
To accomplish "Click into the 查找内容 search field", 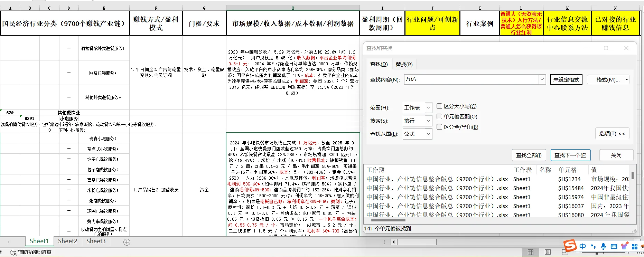I will [x=472, y=79].
